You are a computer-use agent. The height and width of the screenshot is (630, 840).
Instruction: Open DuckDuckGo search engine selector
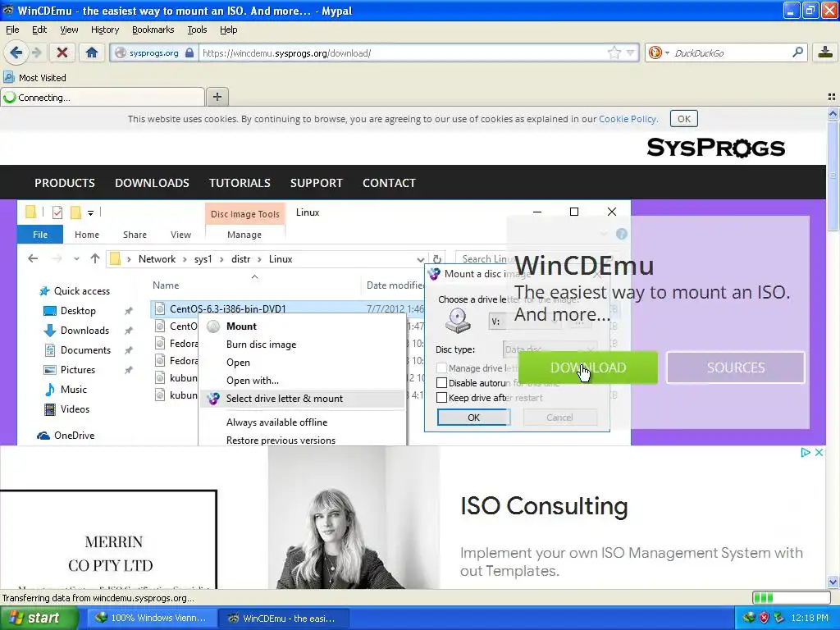click(x=658, y=52)
